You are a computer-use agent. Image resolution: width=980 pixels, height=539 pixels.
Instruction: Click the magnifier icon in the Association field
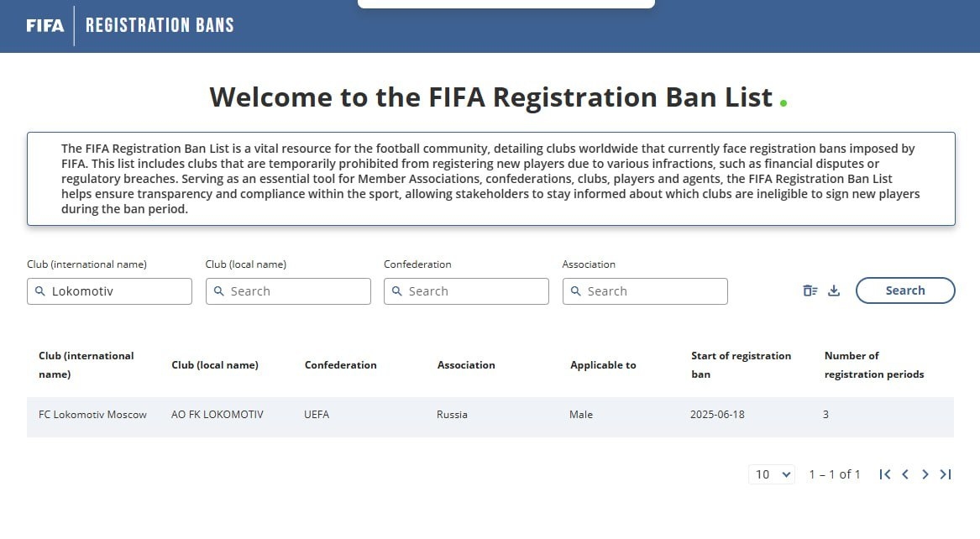pos(575,290)
